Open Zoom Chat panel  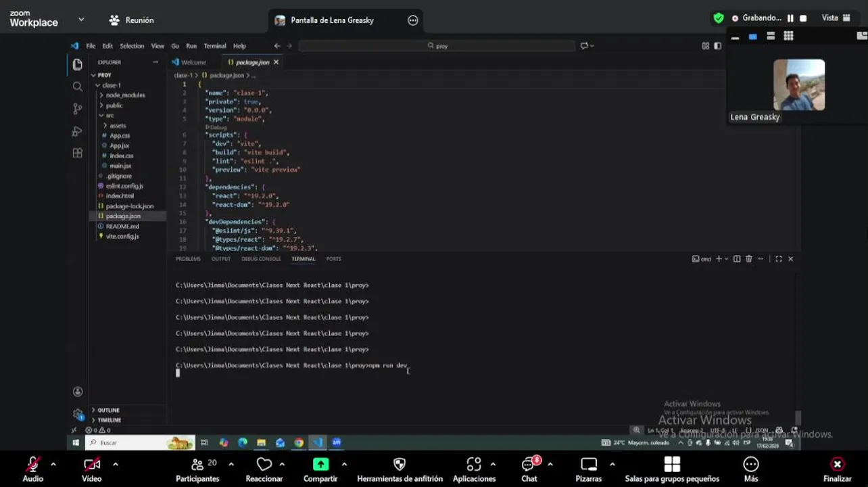529,469
